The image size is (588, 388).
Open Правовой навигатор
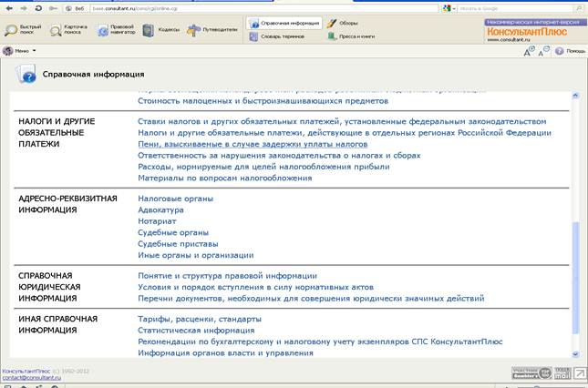click(x=117, y=29)
